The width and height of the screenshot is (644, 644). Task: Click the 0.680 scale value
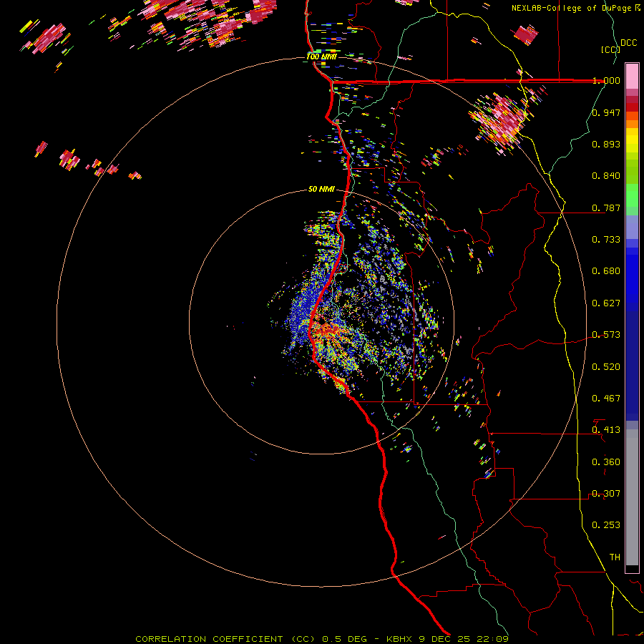606,271
